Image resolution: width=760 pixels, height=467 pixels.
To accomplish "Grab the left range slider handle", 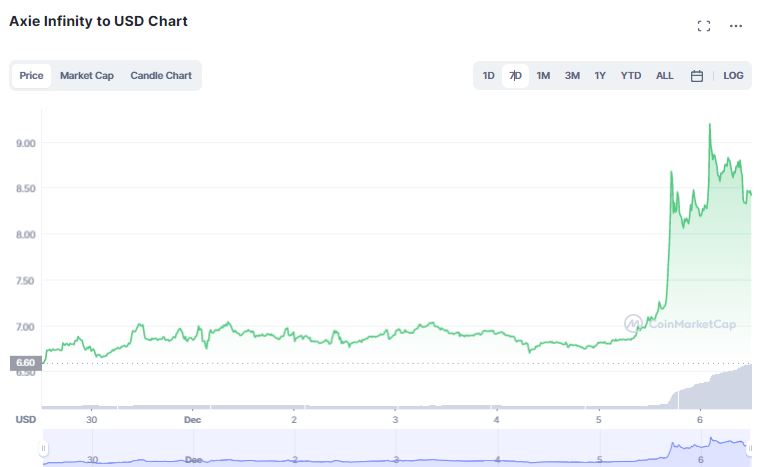I will pos(43,448).
